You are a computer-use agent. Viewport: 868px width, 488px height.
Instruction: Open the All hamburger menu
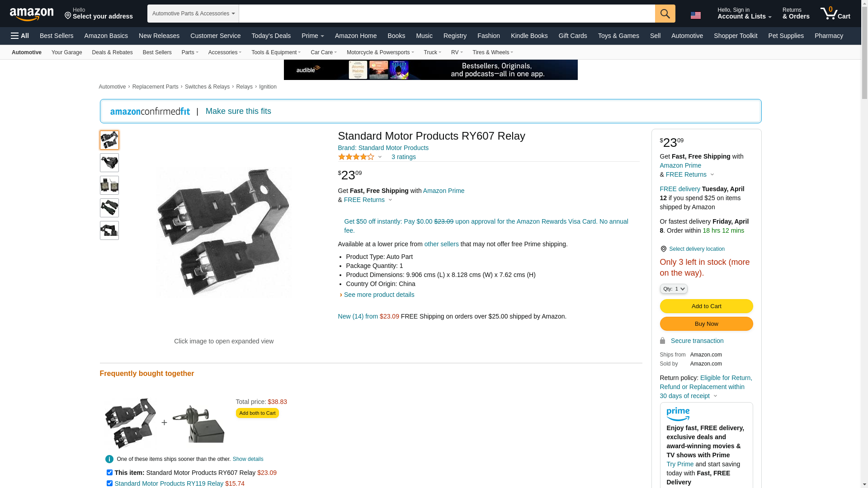click(x=20, y=36)
